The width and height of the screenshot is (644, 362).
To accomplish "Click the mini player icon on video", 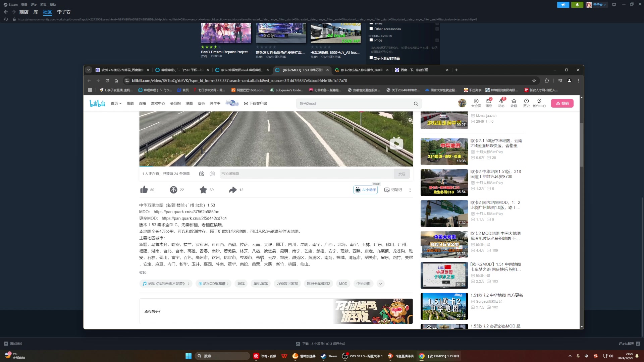I will 396,143.
